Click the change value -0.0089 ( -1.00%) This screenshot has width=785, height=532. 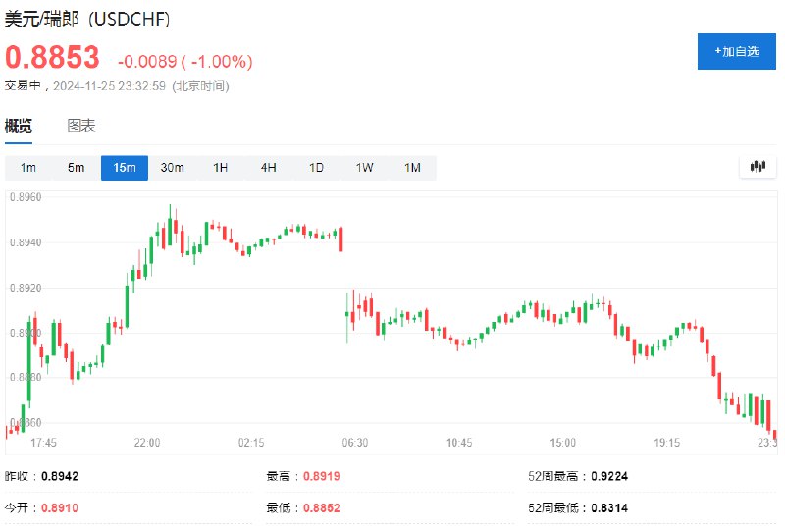(185, 62)
